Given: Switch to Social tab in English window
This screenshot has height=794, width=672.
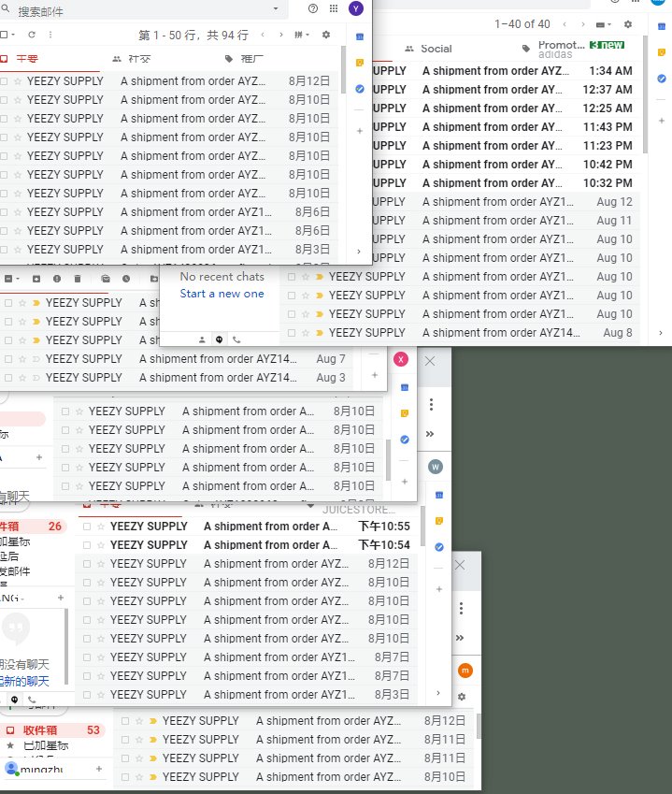Looking at the screenshot, I should (429, 49).
